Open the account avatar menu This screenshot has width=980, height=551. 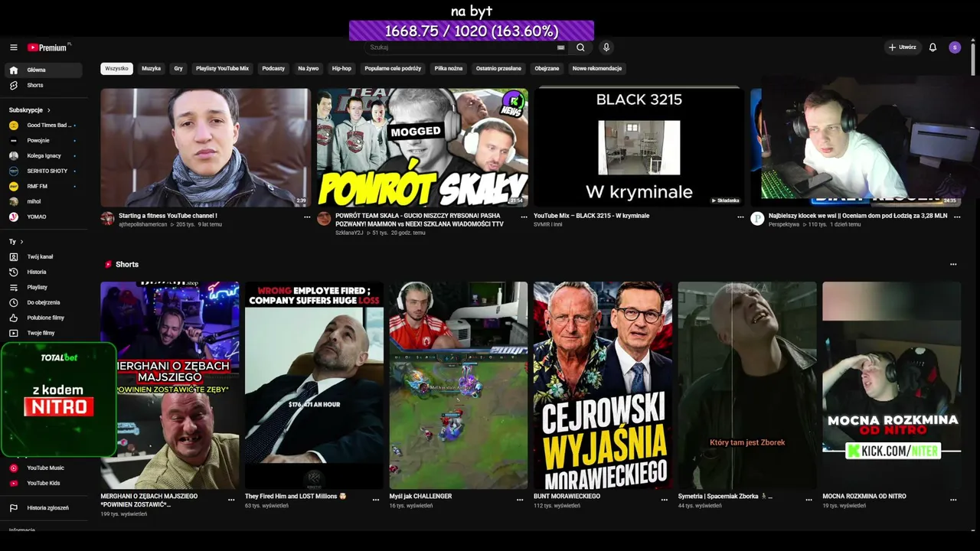point(955,47)
